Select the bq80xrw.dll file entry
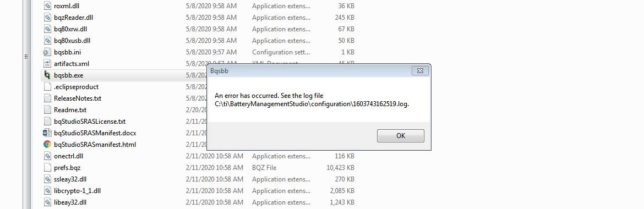644x209 pixels. tap(70, 29)
